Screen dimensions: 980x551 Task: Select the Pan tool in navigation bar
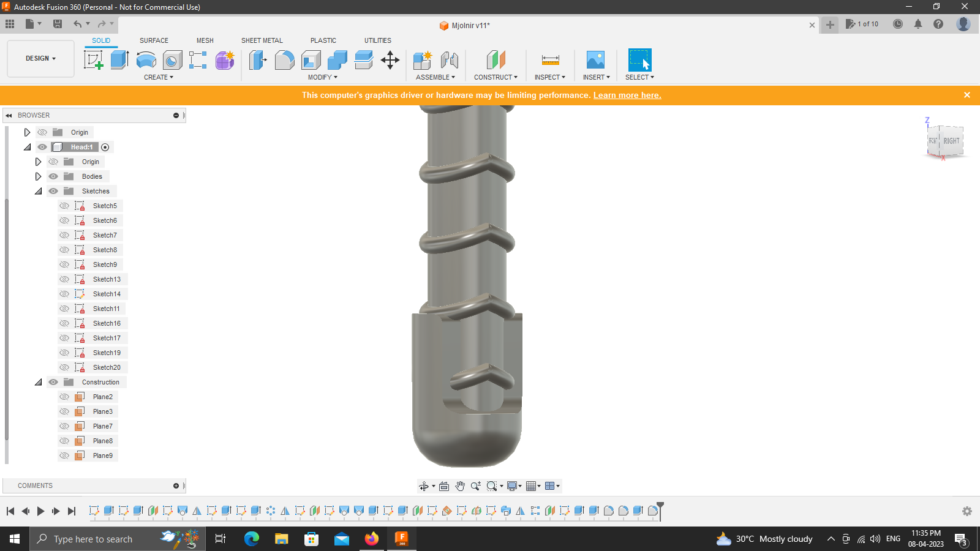[460, 485]
